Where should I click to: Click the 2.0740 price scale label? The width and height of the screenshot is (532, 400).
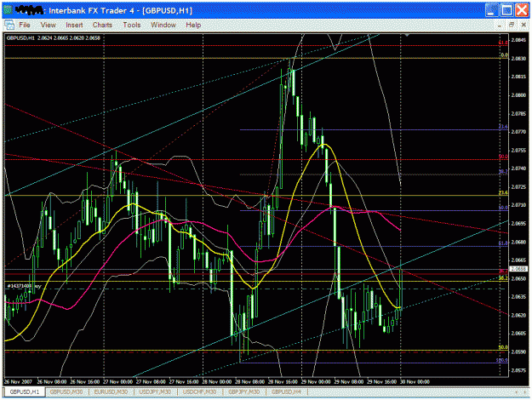pyautogui.click(x=518, y=169)
